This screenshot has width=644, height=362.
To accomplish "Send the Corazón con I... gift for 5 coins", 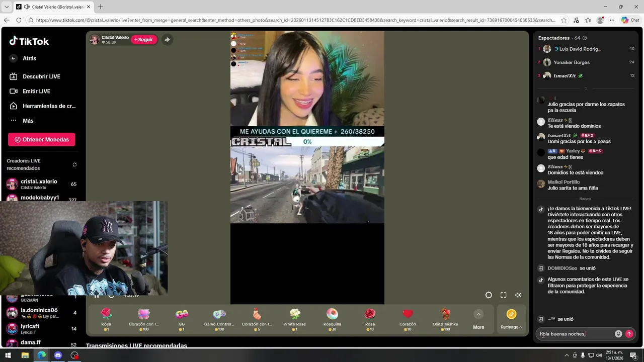I will [257, 320].
